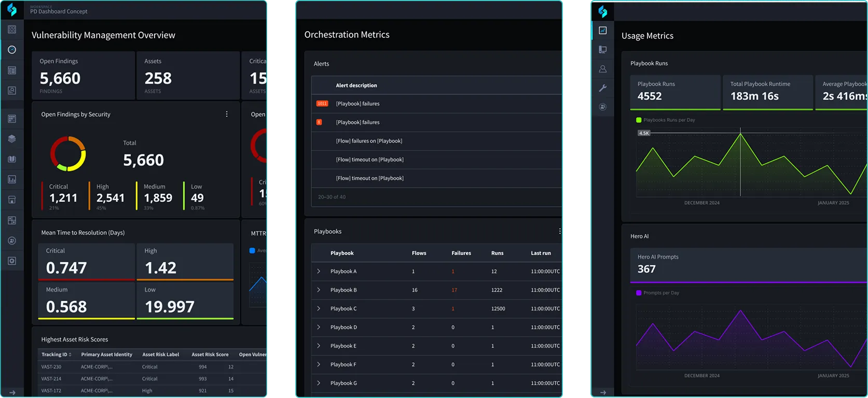Click the Playbooks Runs per Day legend marker
The image size is (868, 398).
pos(639,120)
